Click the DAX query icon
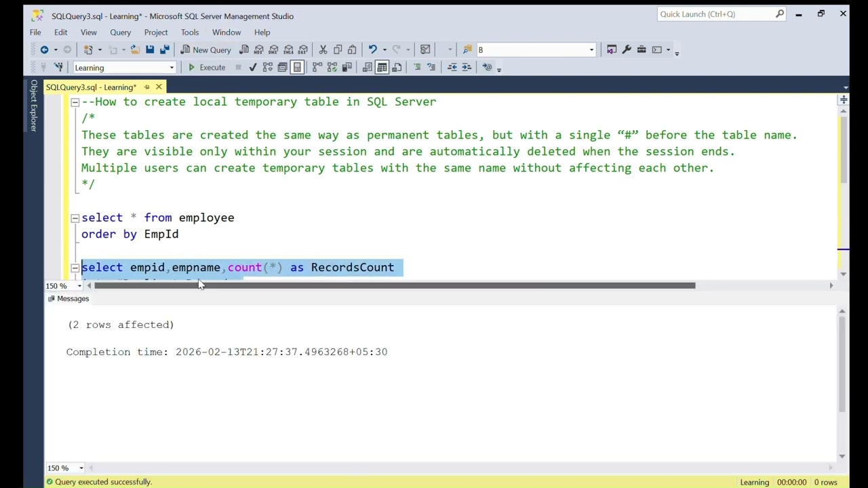868x488 pixels. (x=303, y=49)
